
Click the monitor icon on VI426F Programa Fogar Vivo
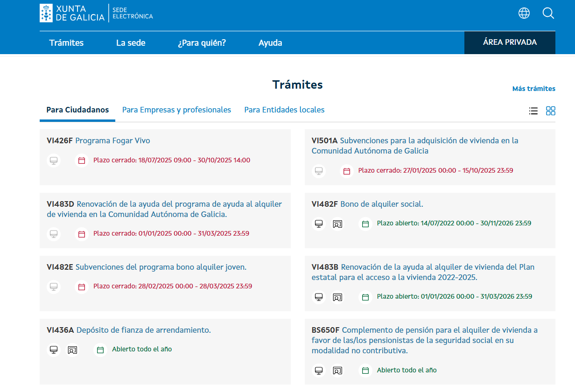(54, 160)
